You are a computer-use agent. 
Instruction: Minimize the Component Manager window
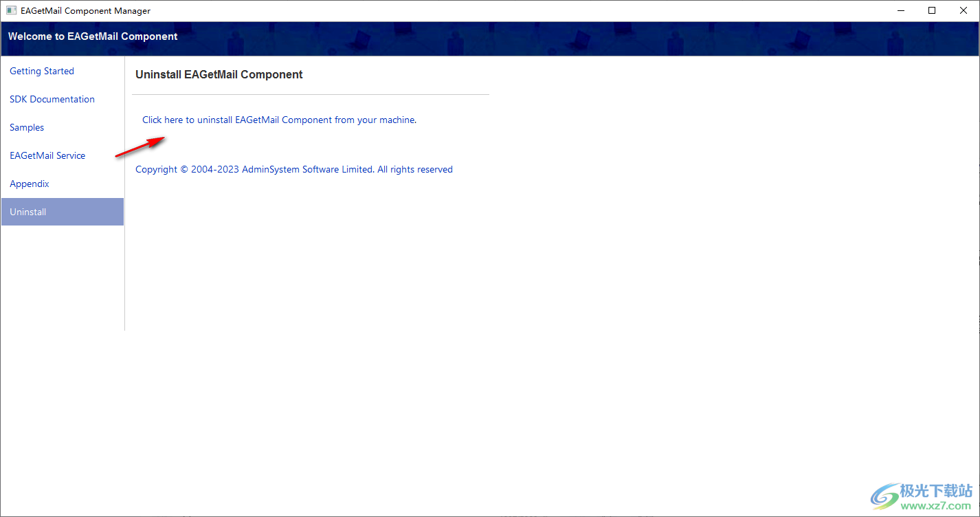point(901,10)
